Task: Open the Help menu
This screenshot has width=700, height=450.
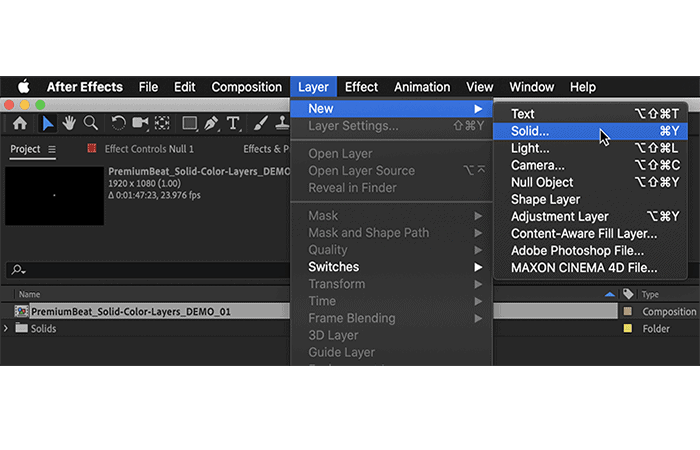Action: [583, 87]
